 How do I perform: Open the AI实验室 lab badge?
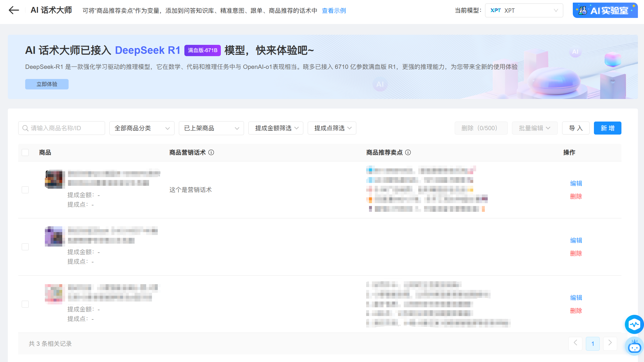[605, 10]
